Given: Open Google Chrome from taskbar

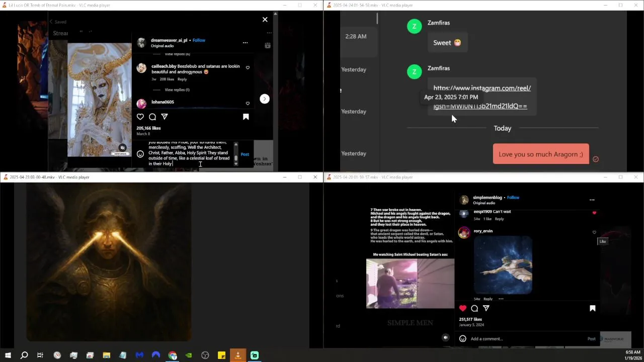Looking at the screenshot, I should click(x=173, y=355).
